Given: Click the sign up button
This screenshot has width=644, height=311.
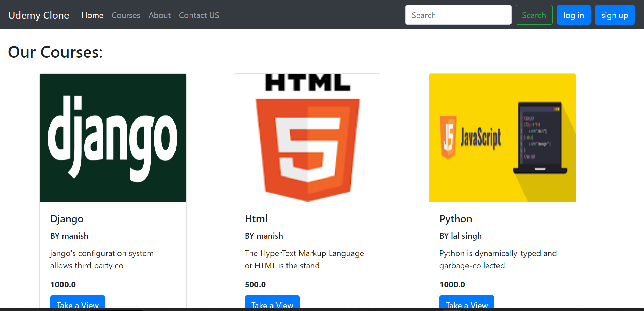Looking at the screenshot, I should pyautogui.click(x=615, y=15).
